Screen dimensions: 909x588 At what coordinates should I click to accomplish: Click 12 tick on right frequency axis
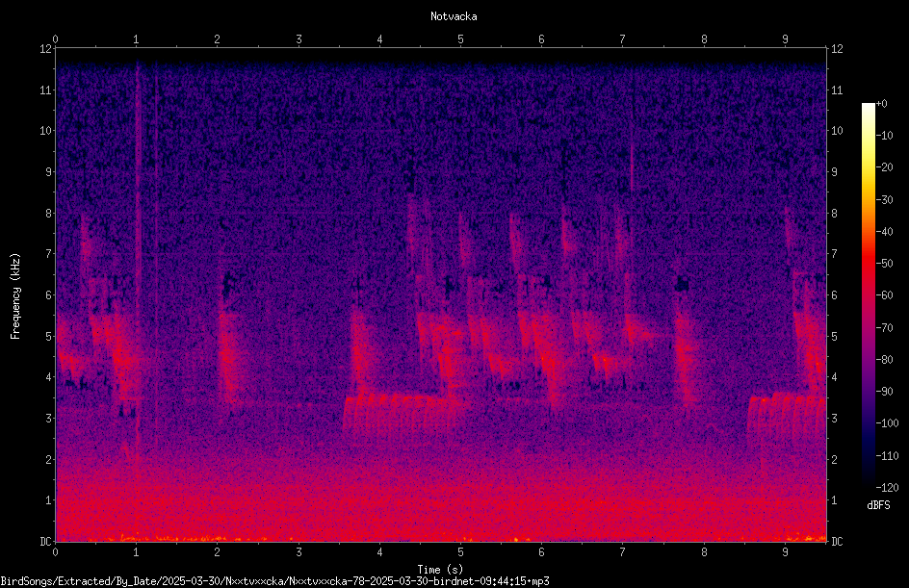(837, 49)
